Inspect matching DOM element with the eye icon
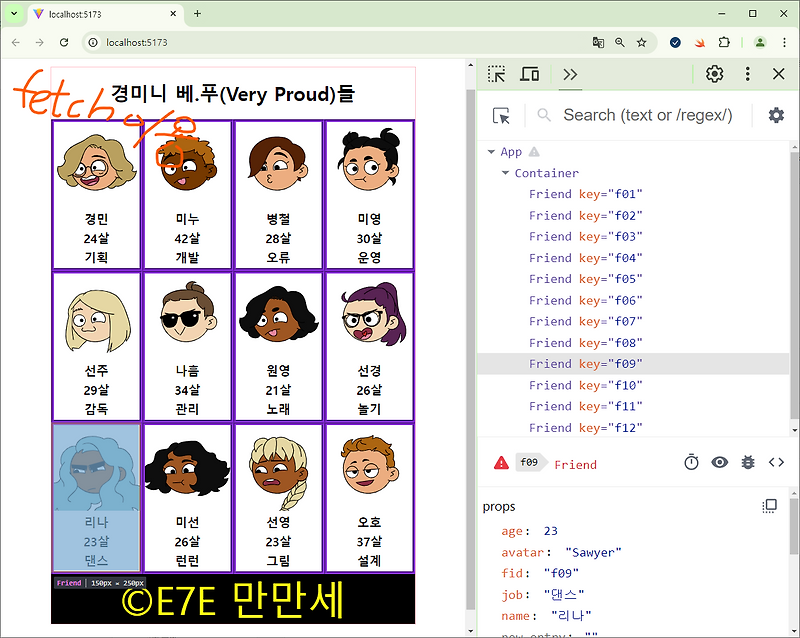 point(722,462)
